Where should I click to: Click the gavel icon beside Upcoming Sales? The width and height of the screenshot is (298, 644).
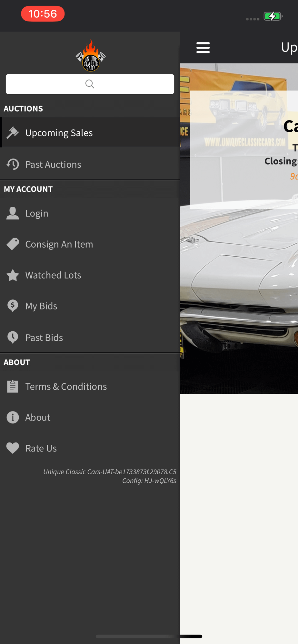(13, 132)
